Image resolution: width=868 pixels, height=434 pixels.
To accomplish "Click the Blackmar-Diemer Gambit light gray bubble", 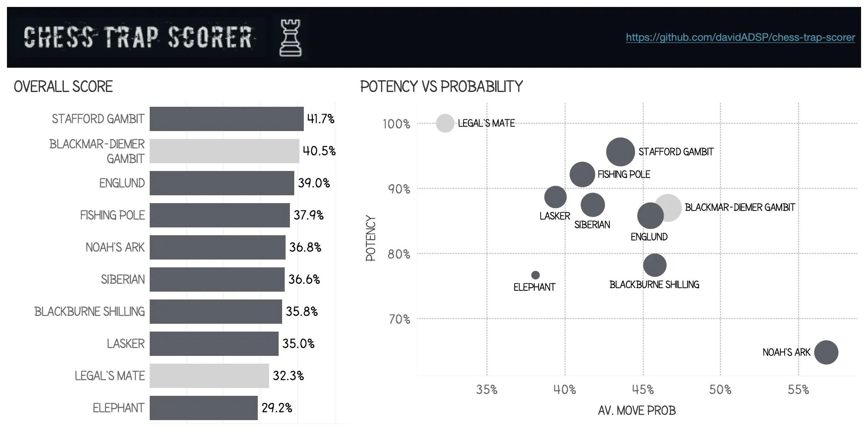I will [x=672, y=206].
